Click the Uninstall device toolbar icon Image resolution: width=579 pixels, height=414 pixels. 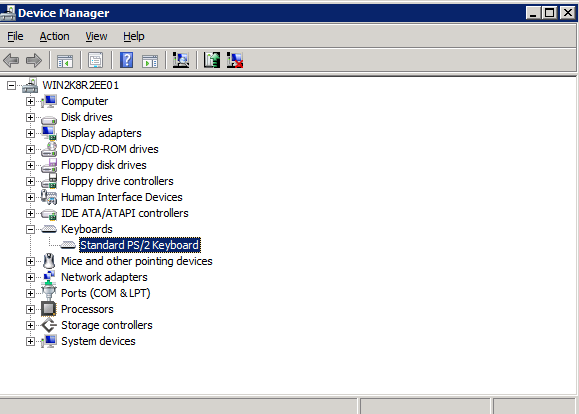(235, 60)
